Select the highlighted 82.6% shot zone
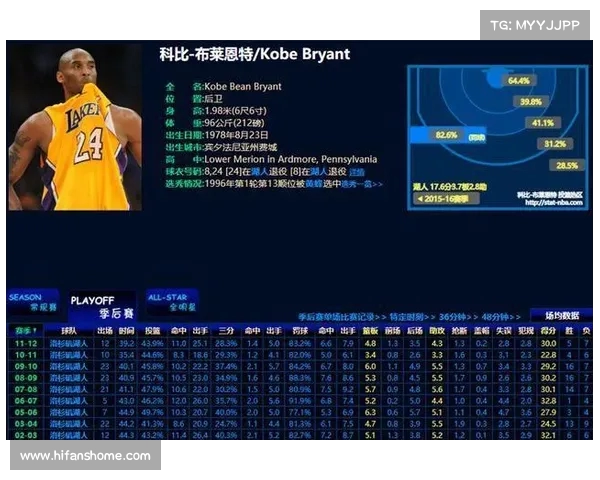 [448, 135]
